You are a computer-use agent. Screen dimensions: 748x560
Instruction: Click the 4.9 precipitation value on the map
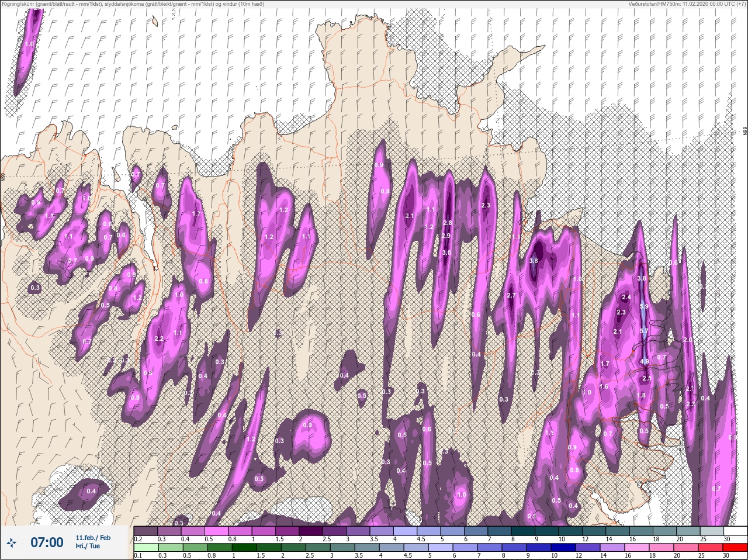[x=645, y=361]
